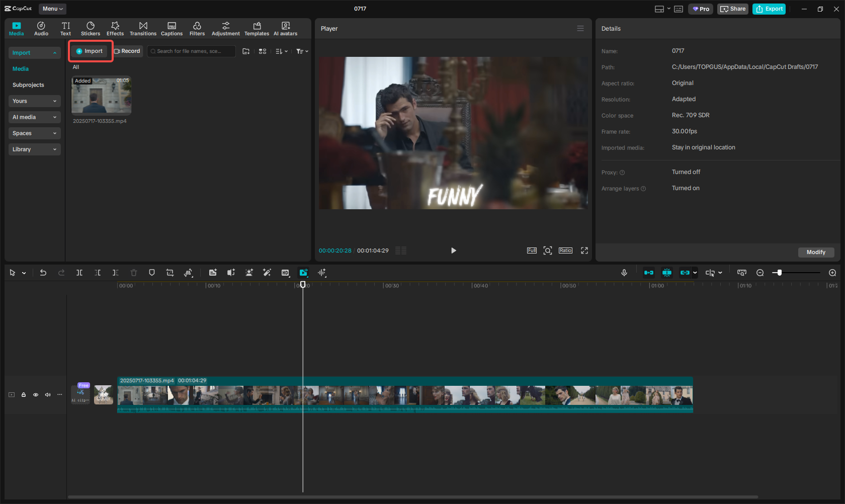
Task: Lock the main video track
Action: tap(24, 395)
